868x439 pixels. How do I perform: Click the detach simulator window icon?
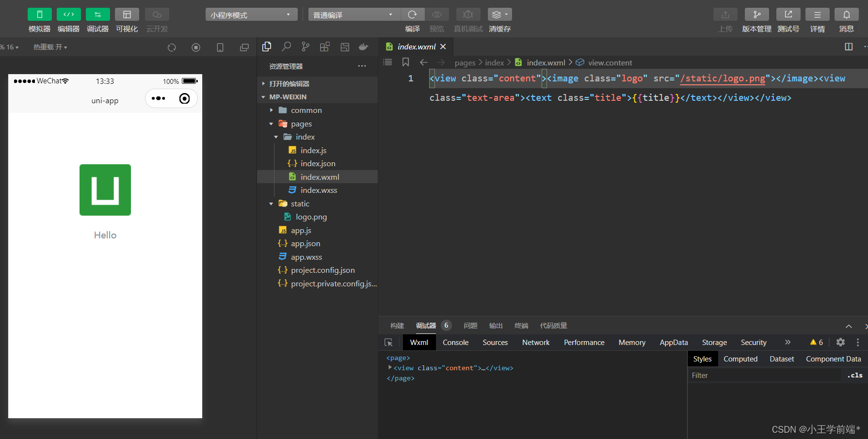[x=244, y=47]
